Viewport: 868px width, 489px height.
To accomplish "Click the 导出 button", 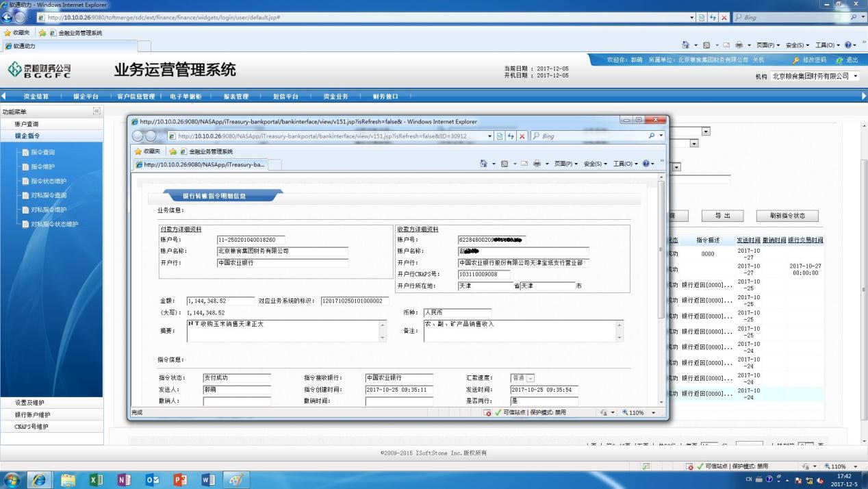I will click(x=722, y=216).
